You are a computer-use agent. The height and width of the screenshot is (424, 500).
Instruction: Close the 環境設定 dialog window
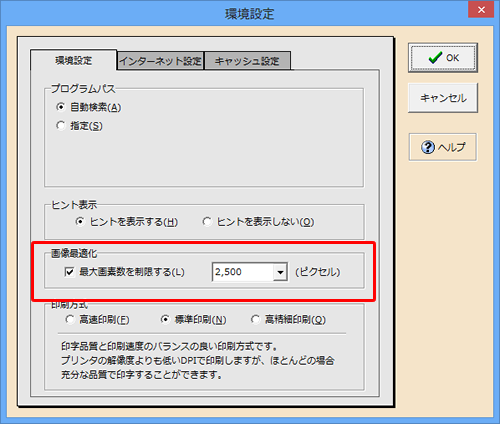coord(481,10)
